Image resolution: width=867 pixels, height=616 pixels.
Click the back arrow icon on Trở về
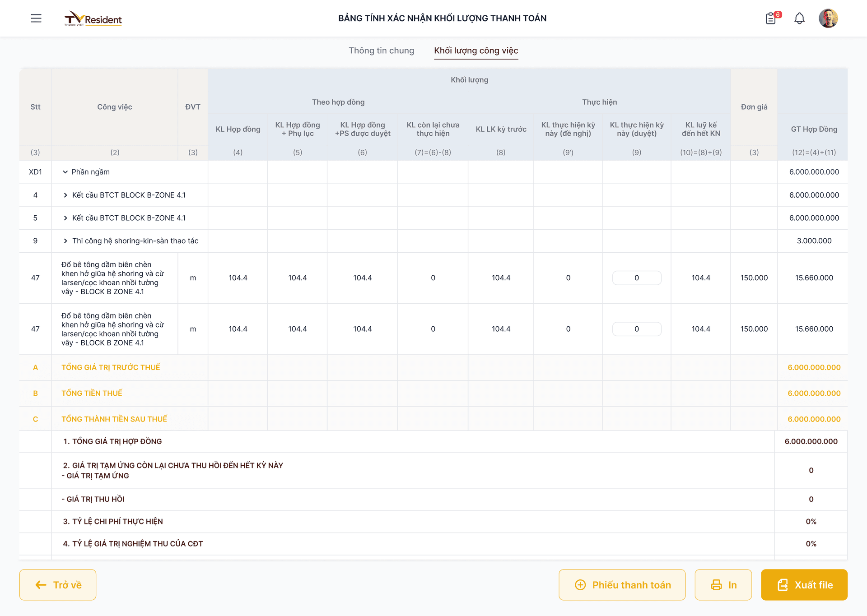click(x=41, y=585)
